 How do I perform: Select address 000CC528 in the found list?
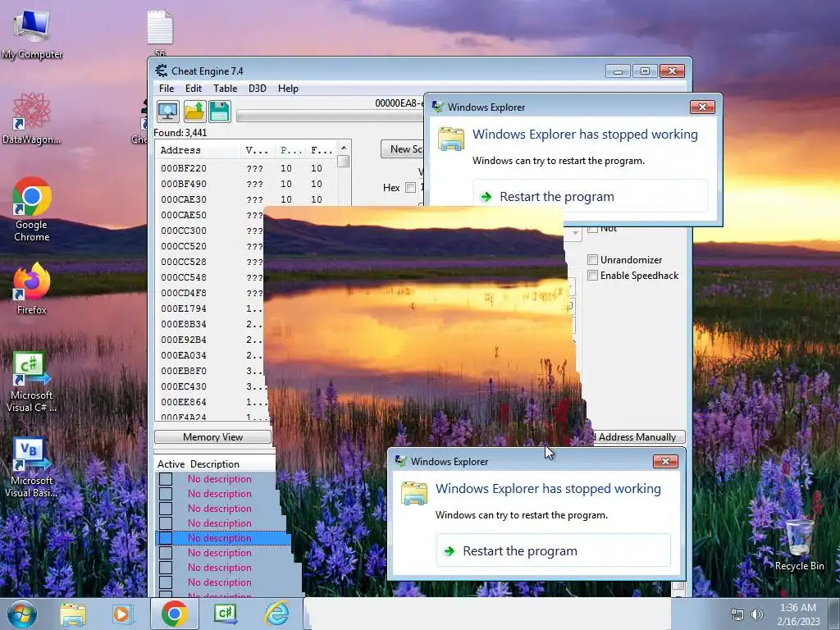tap(184, 262)
